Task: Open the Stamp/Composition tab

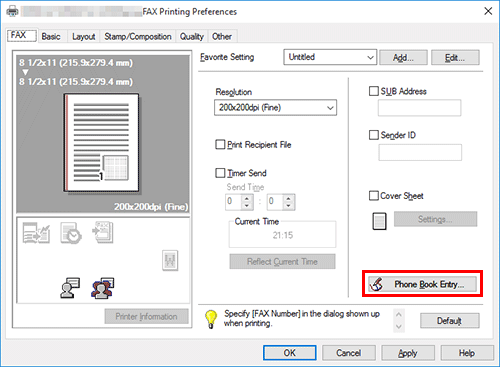Action: [x=138, y=36]
